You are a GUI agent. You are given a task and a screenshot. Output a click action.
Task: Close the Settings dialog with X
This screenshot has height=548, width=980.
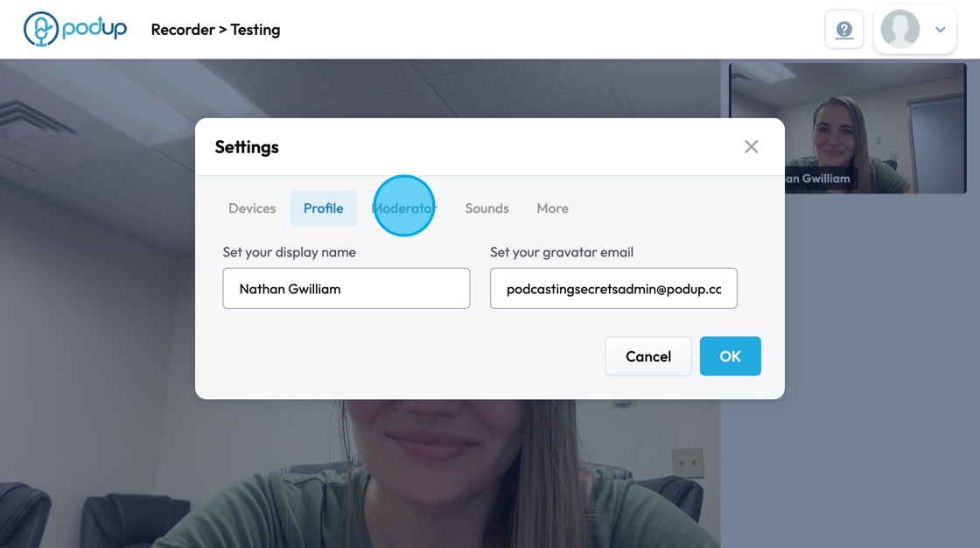coord(751,147)
